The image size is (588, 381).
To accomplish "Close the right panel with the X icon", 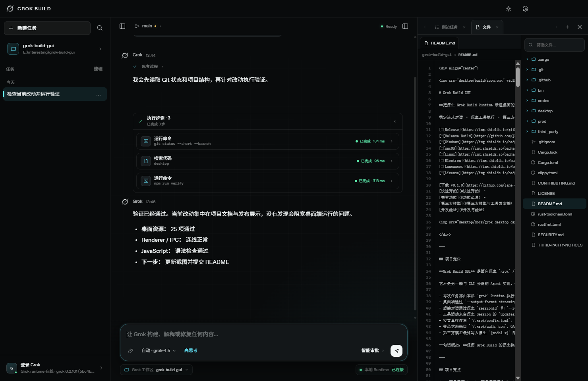I will pos(580,27).
